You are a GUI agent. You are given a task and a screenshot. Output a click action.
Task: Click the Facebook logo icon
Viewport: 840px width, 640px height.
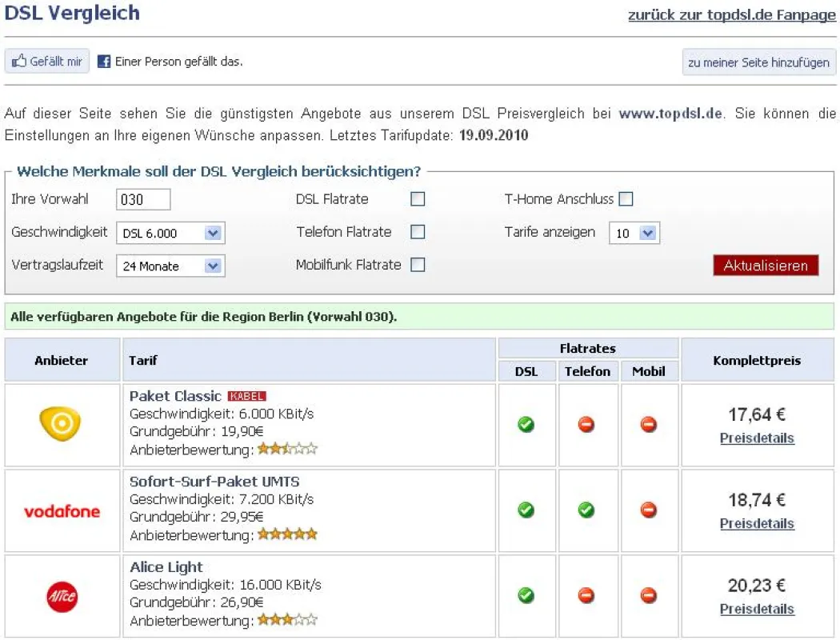(x=104, y=62)
